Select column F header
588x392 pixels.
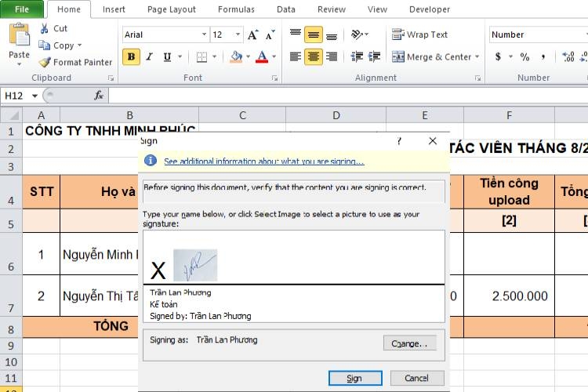pos(509,115)
